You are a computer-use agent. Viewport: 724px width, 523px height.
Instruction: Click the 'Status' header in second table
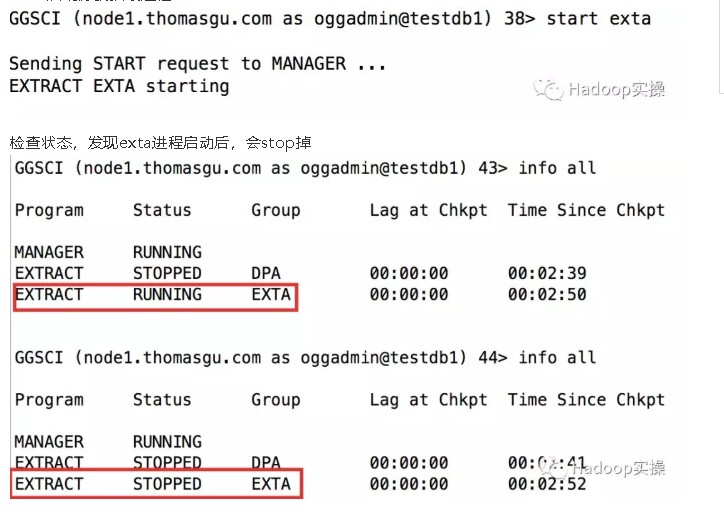(161, 399)
